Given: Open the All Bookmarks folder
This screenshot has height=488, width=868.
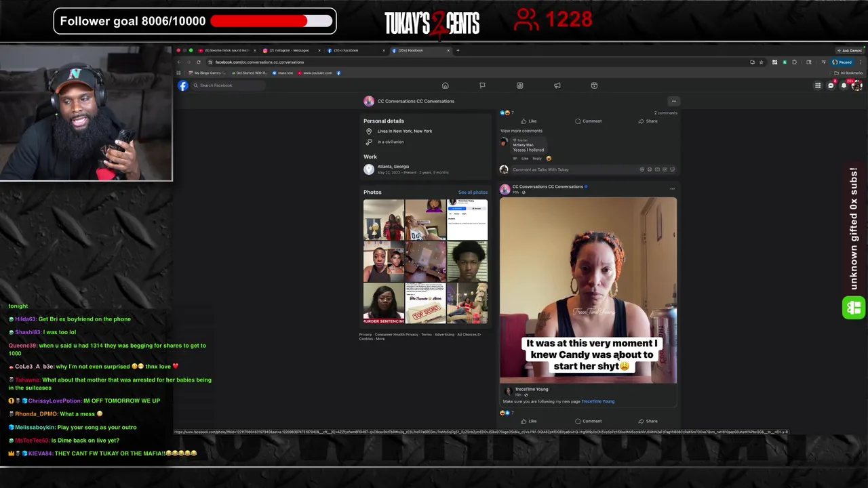Looking at the screenshot, I should point(848,73).
